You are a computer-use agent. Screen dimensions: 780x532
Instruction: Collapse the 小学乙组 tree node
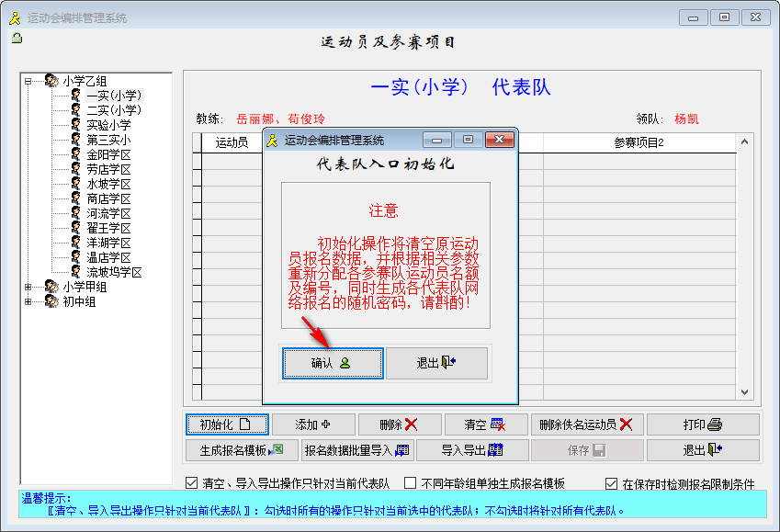click(28, 81)
